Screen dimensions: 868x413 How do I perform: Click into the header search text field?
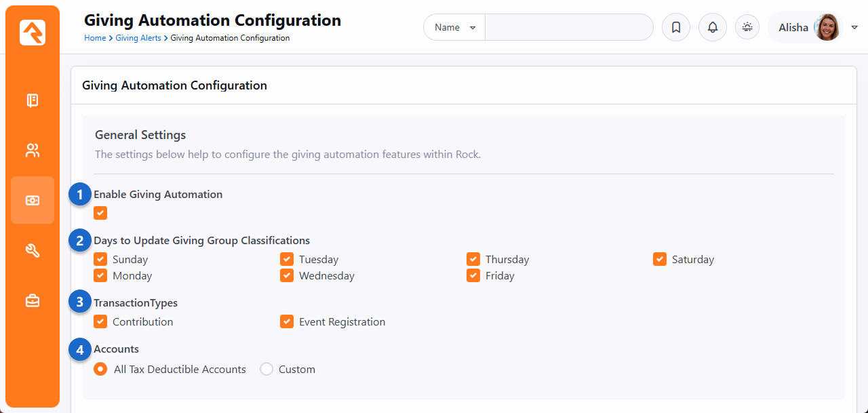click(x=568, y=28)
